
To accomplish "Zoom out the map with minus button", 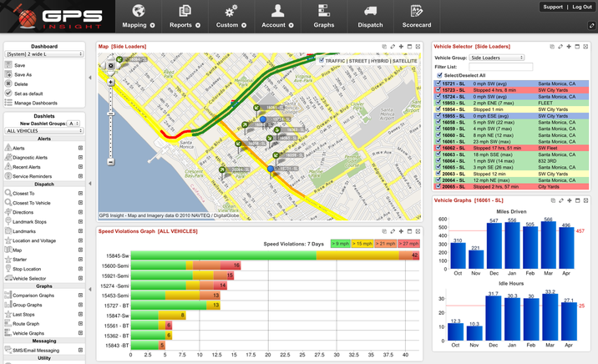I will click(x=111, y=161).
